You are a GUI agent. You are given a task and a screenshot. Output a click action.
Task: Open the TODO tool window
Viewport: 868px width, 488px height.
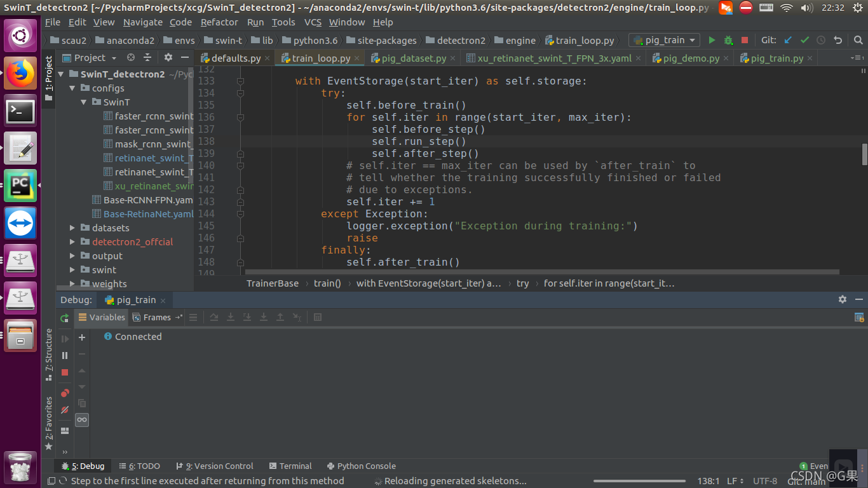point(139,466)
